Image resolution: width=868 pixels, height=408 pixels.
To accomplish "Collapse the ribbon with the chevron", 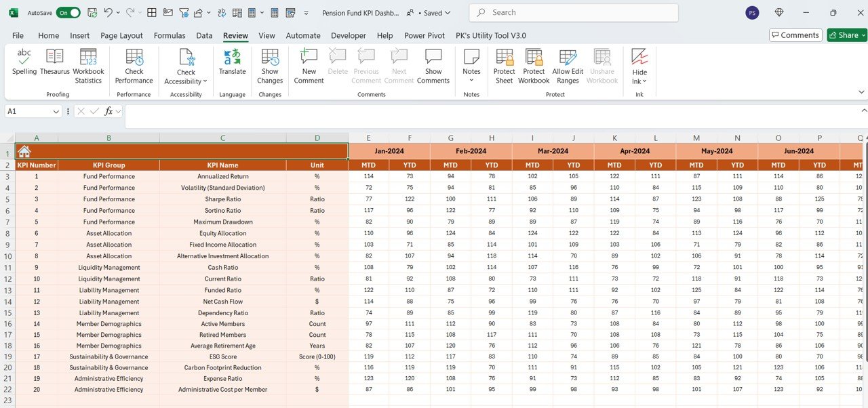I will 861,92.
